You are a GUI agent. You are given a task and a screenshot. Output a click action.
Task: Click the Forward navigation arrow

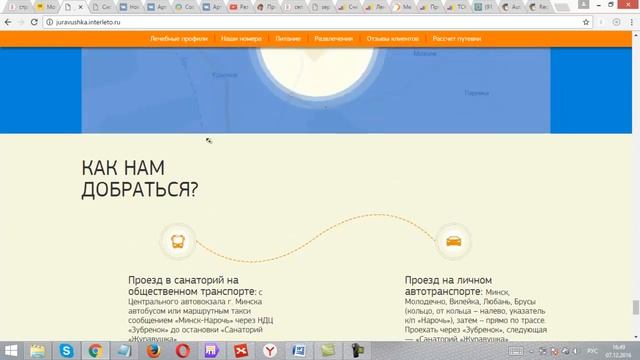[x=21, y=22]
